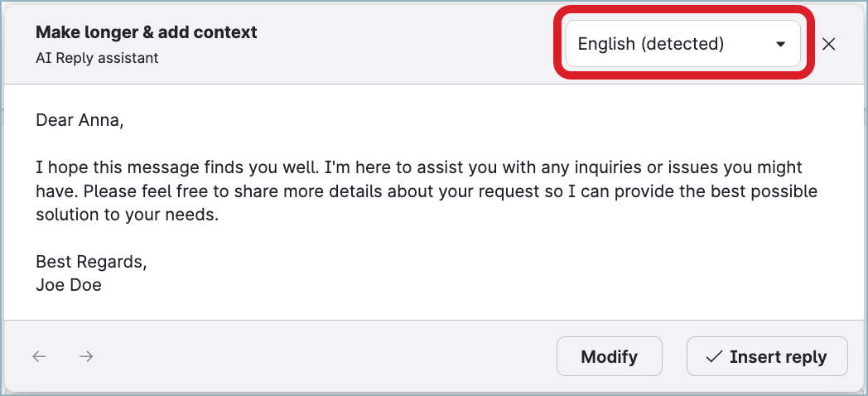Click the empty footer space left of Modify
The height and width of the screenshot is (396, 868).
pos(331,357)
